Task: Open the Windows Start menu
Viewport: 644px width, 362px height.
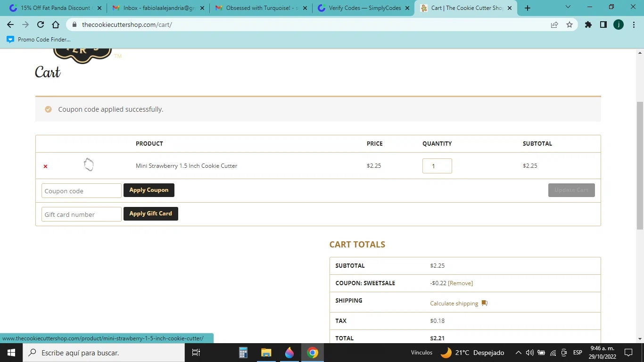Action: 11,353
